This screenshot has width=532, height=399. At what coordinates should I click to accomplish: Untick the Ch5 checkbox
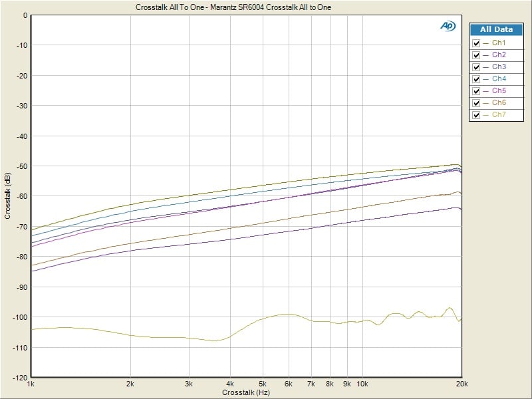[x=476, y=91]
